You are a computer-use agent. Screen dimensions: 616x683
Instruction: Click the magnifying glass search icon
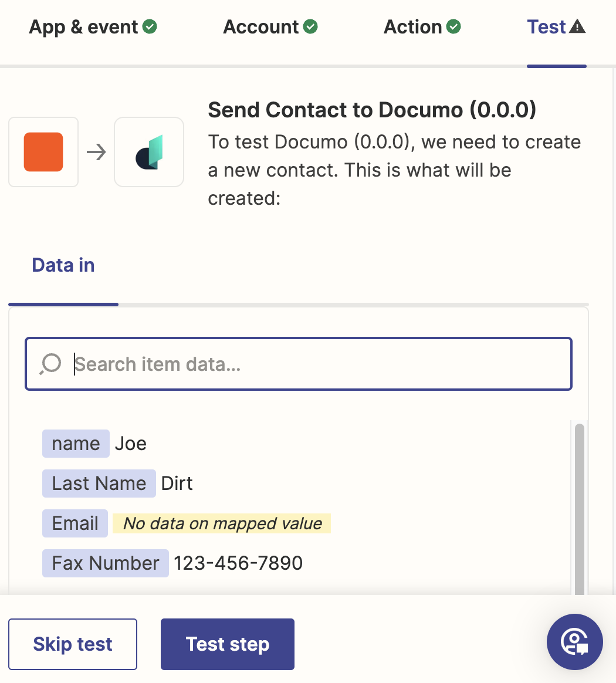pyautogui.click(x=50, y=364)
